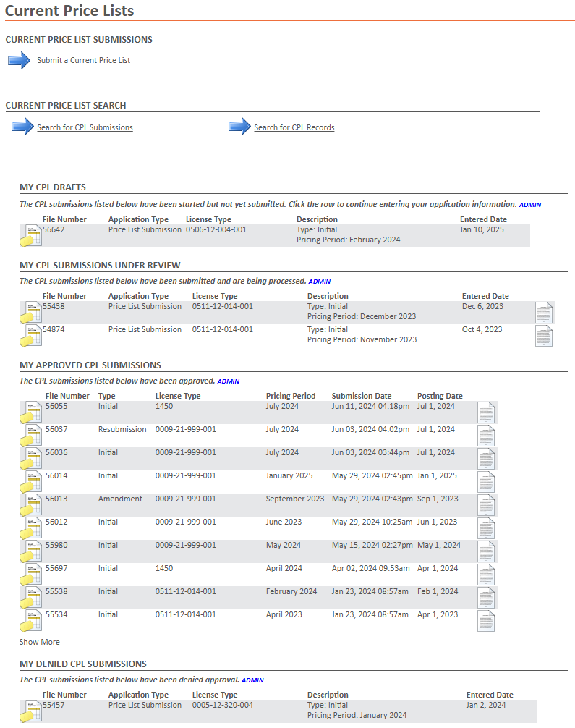This screenshot has height=728, width=575.
Task: Click pricing period September 2023
Action: point(294,499)
